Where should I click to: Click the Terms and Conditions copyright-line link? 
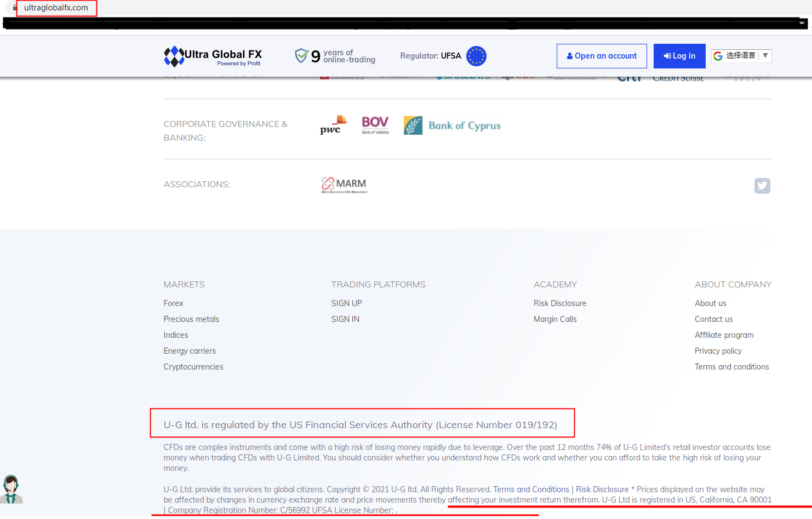[x=531, y=489]
